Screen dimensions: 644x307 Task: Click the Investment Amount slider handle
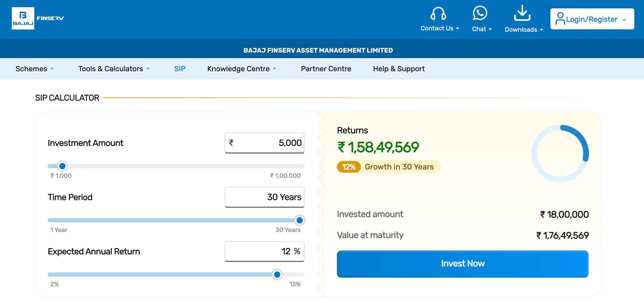(x=62, y=166)
